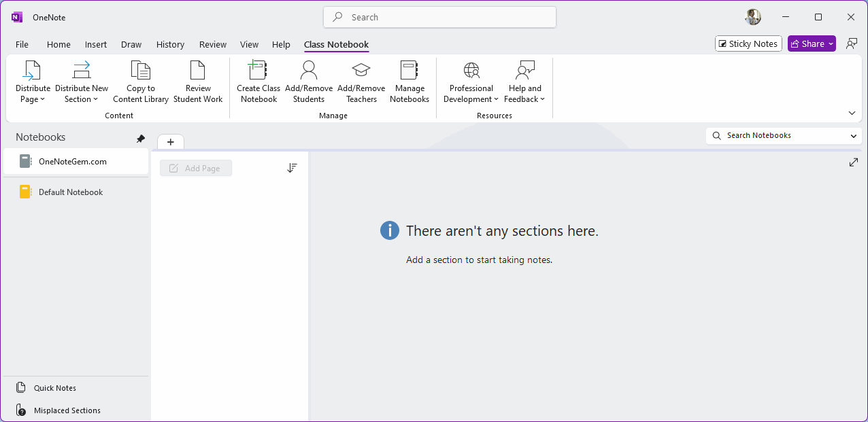Switch to the Help tab
The height and width of the screenshot is (422, 868).
click(281, 44)
